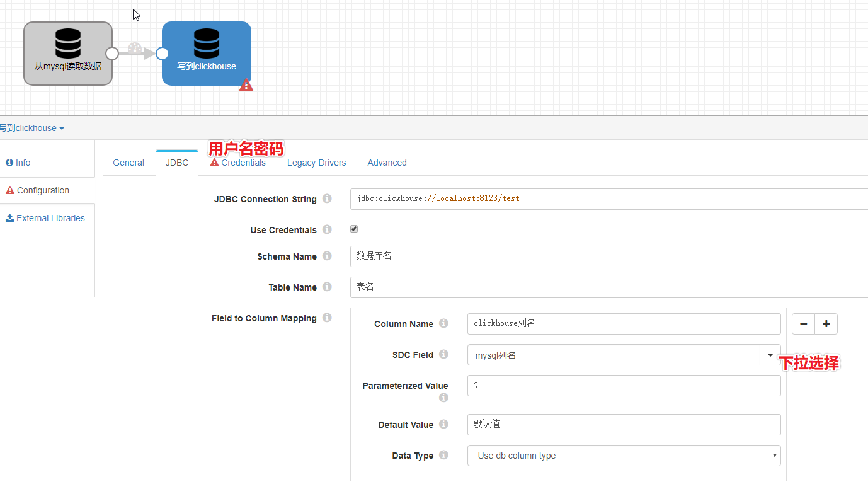This screenshot has height=489, width=868.
Task: Click the info icon next to Default Value
Action: click(443, 424)
